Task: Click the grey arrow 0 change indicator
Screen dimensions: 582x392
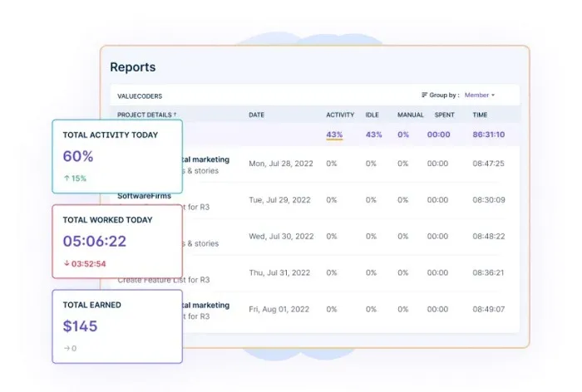Action: coord(70,348)
